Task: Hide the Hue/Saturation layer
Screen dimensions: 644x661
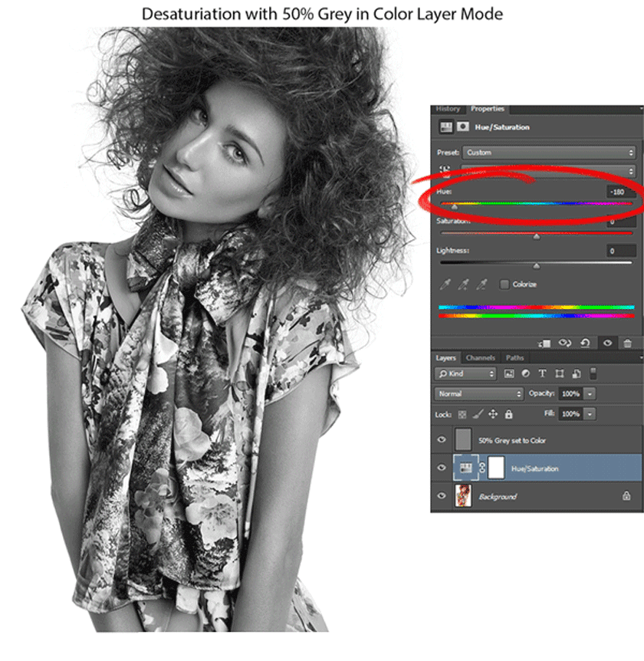Action: 442,467
